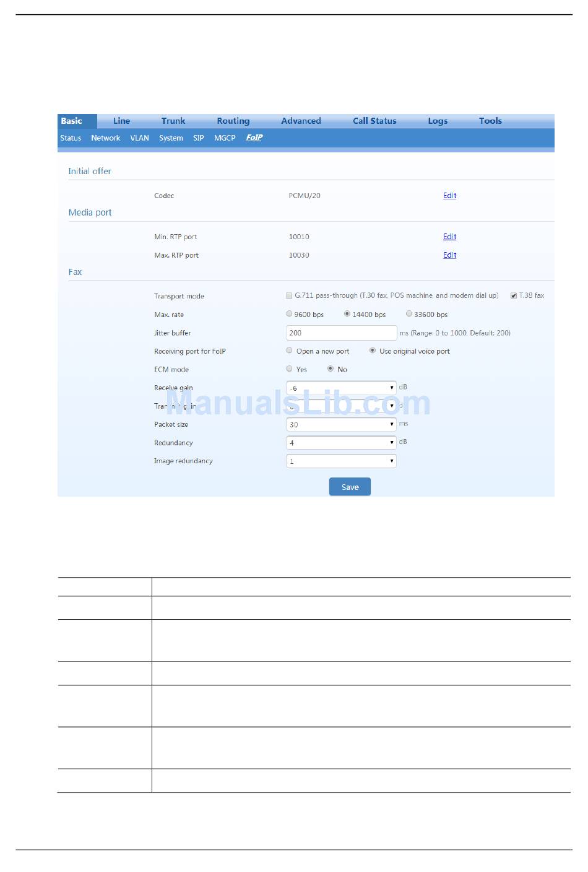Toggle the T.38 fax checkbox
Screen dimensions: 588x872
tap(514, 296)
